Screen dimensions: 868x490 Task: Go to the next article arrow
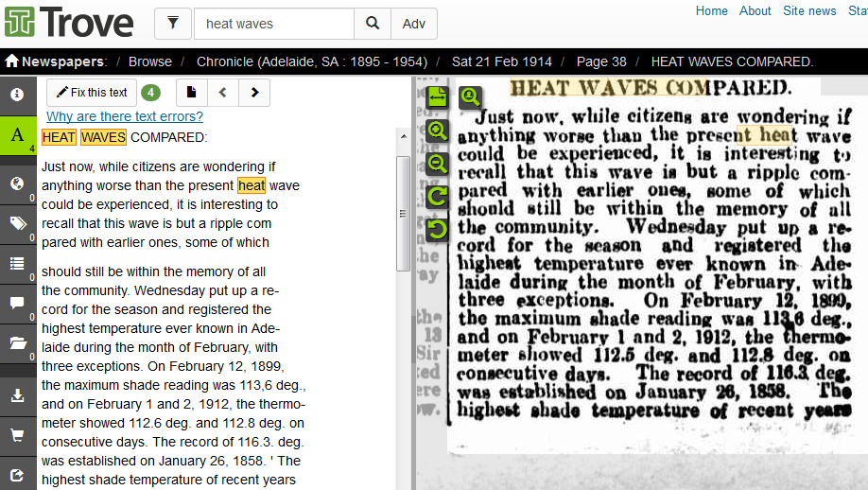[254, 93]
